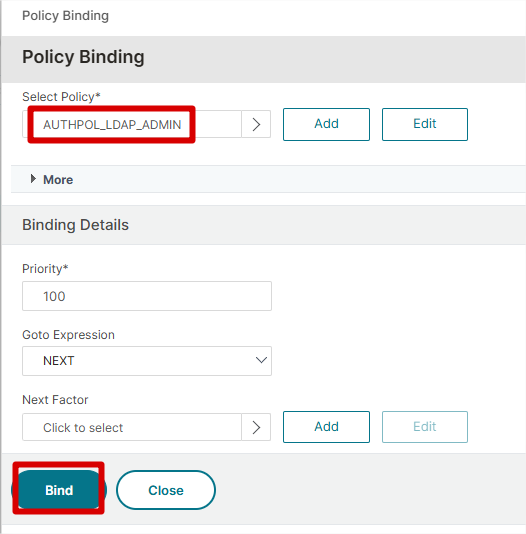Select the NEXT value in Goto Expression

59,361
